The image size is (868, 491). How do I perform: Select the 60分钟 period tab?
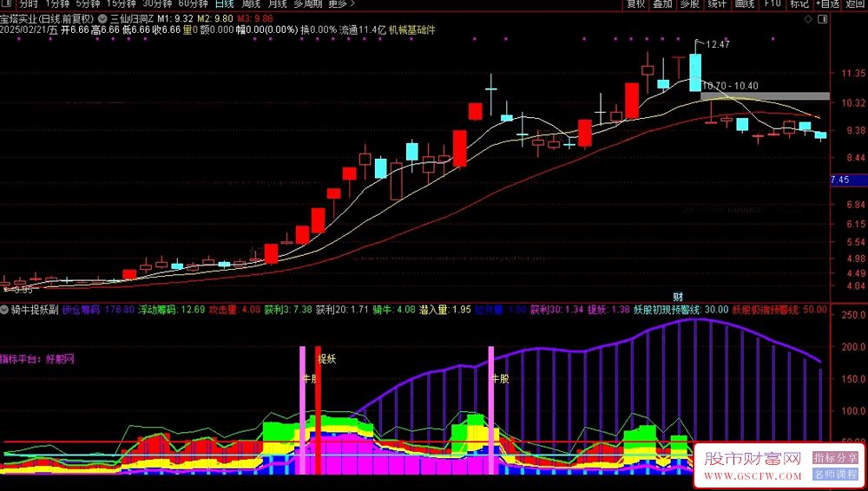coord(194,3)
